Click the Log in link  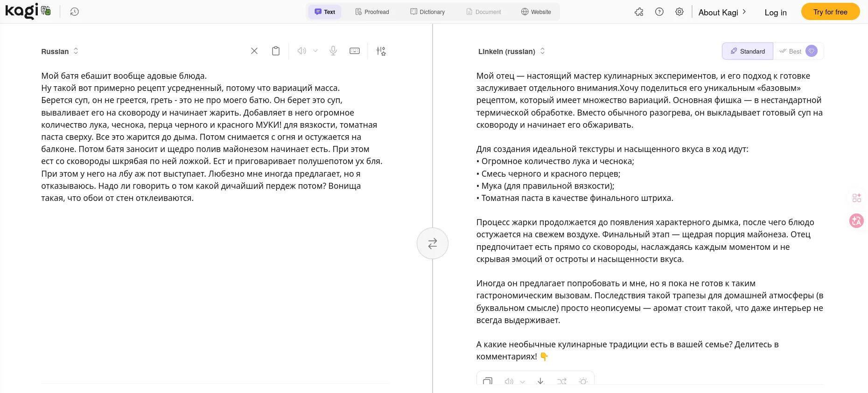(776, 13)
